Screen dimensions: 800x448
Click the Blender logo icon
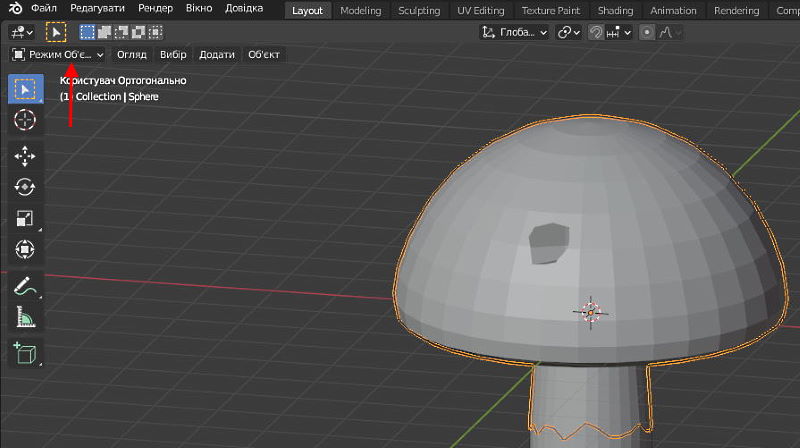(x=15, y=8)
